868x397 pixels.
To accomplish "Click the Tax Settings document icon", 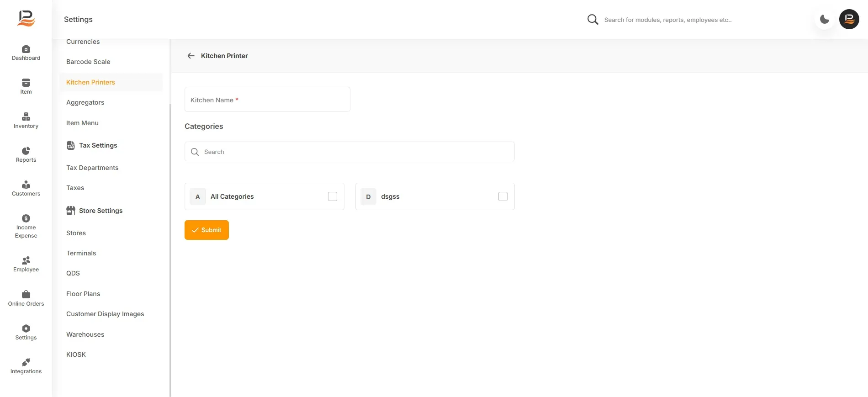I will pos(71,145).
